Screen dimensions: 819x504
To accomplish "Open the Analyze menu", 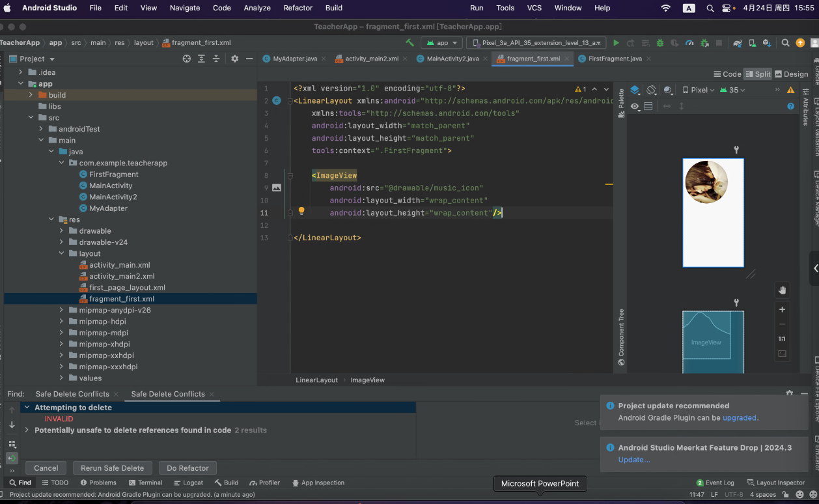I will point(257,8).
